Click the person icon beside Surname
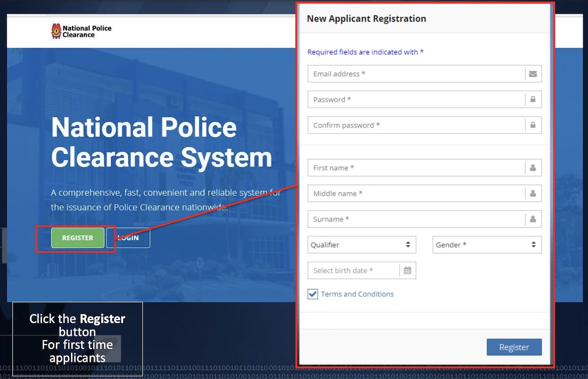The image size is (588, 379). (533, 219)
